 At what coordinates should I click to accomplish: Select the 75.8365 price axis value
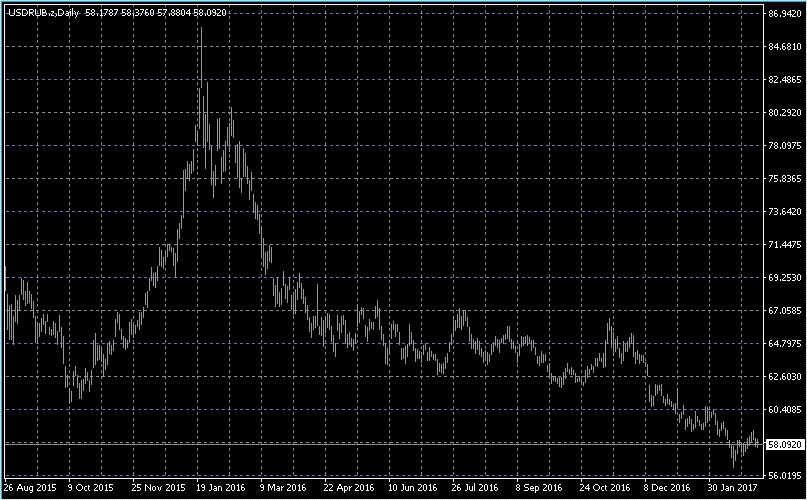click(x=784, y=179)
